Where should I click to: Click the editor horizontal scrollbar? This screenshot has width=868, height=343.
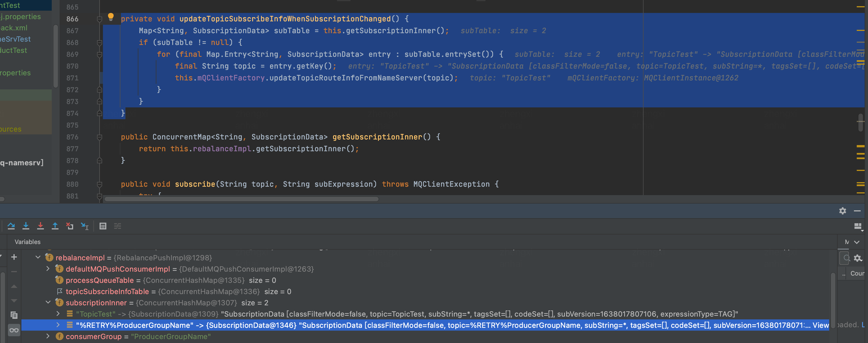[241, 199]
